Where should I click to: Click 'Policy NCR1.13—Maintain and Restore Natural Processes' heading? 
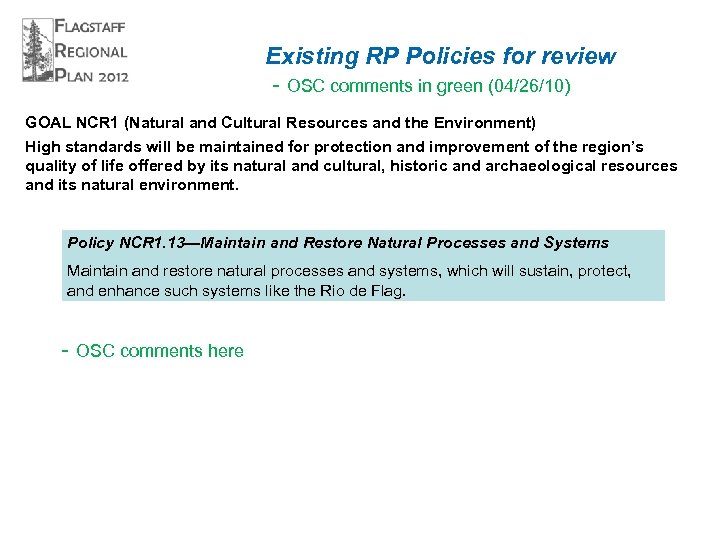(338, 242)
